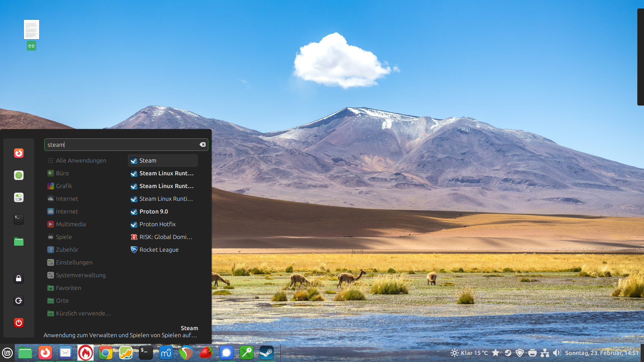
Task: Open the Files manager from the taskbar
Action: (x=25, y=353)
